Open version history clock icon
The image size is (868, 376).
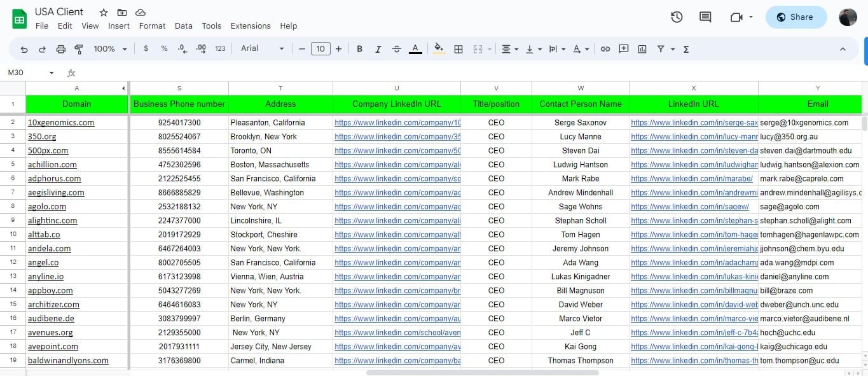[677, 17]
